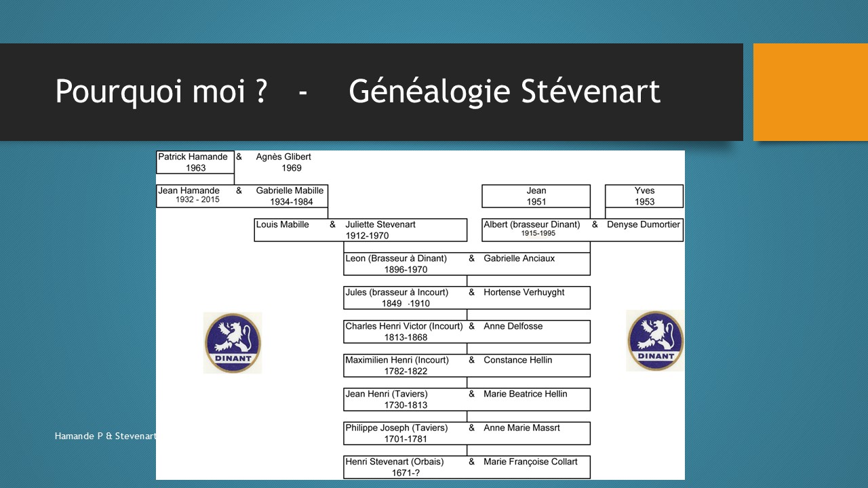Select the 'Yves 1953' box
The width and height of the screenshot is (868, 488).
[x=644, y=196]
